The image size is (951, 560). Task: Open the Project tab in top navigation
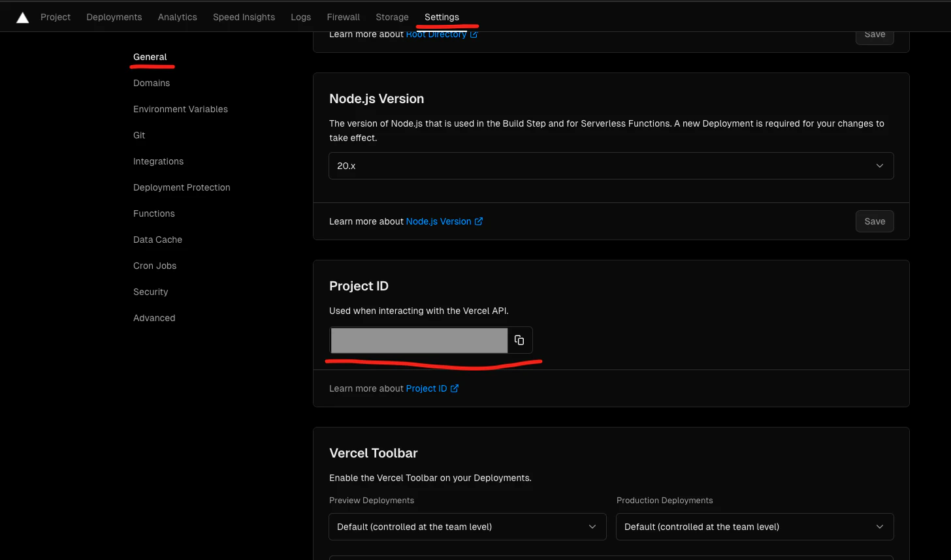[x=56, y=17]
